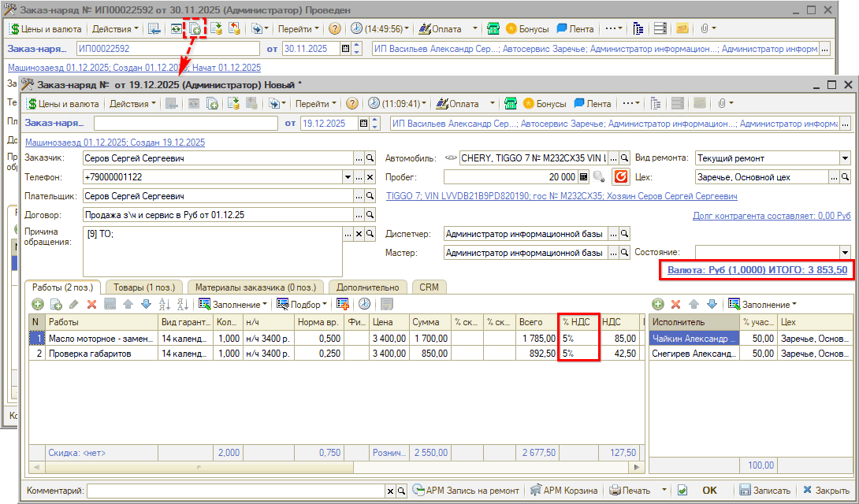Delete the selected row in the Работы table
The height and width of the screenshot is (504, 859).
pos(91,304)
